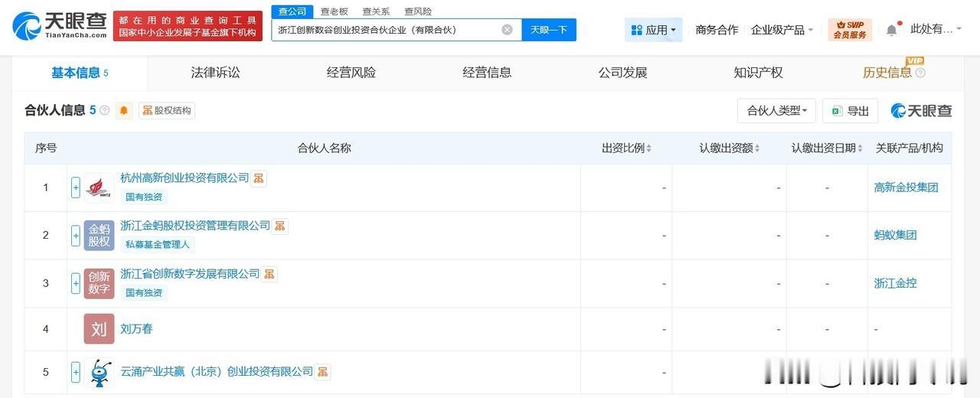
Task: Sort by 出资比例 column arrows
Action: pos(649,148)
